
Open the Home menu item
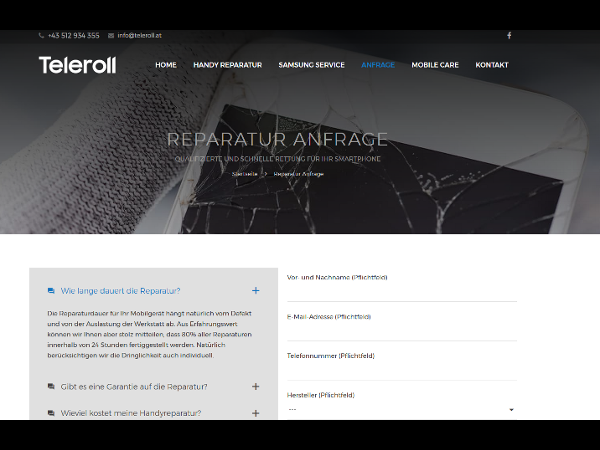pyautogui.click(x=166, y=65)
